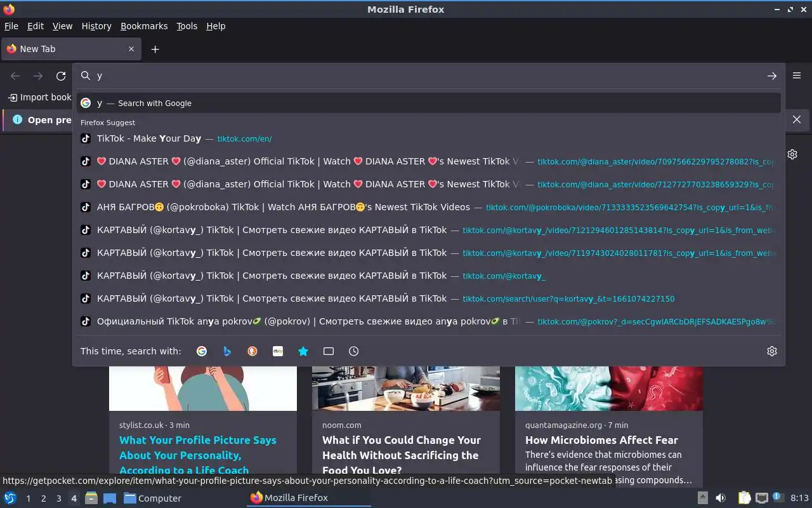This screenshot has height=508, width=812.
Task: Click the 8:13 clock in system tray
Action: [x=800, y=498]
